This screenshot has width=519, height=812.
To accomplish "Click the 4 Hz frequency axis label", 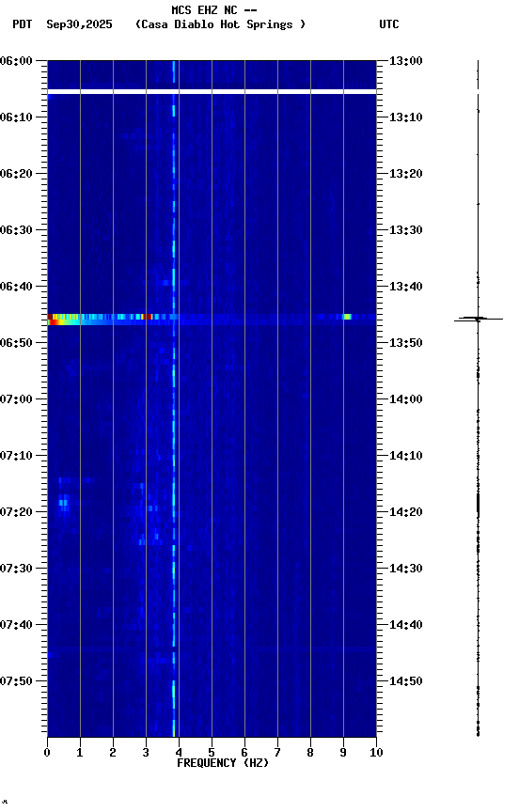I will pos(179,753).
